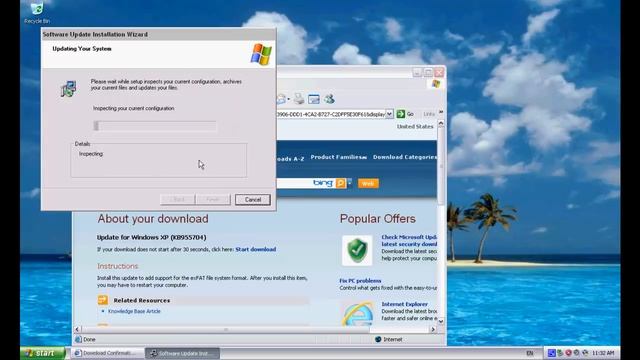Click the Windows flag logo in wizard header
The height and width of the screenshot is (360, 640).
click(x=261, y=54)
